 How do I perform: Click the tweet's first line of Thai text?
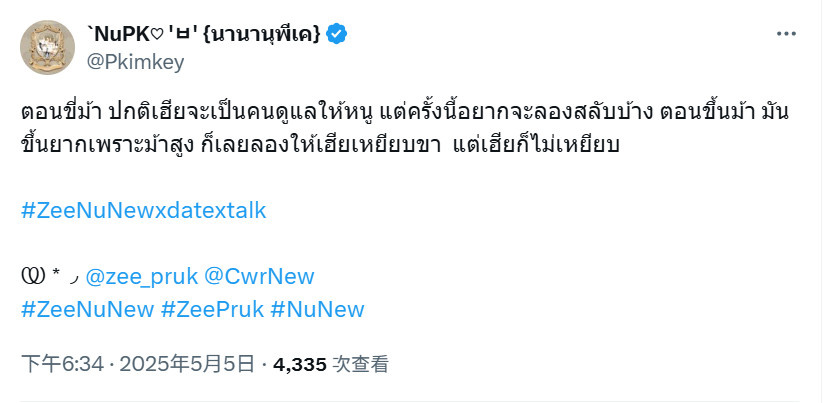405,113
